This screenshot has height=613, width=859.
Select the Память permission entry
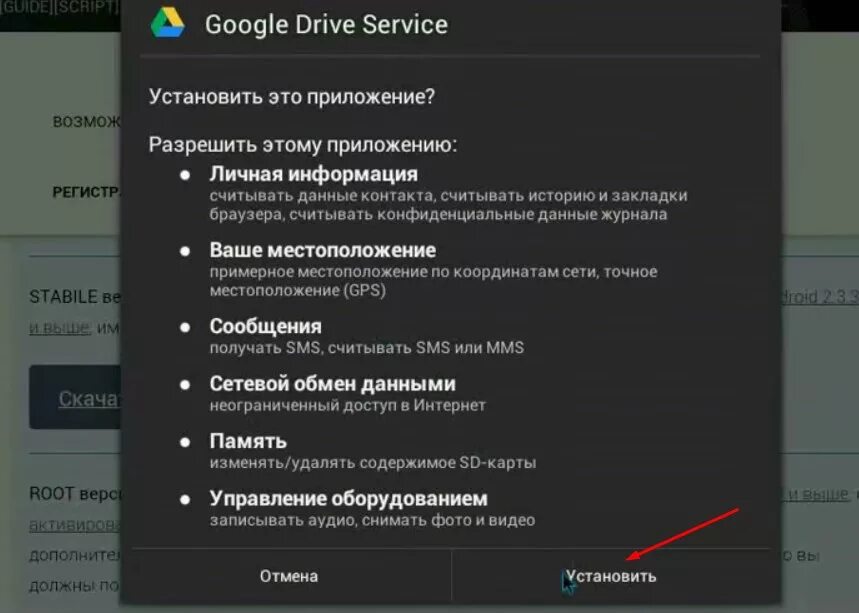248,442
